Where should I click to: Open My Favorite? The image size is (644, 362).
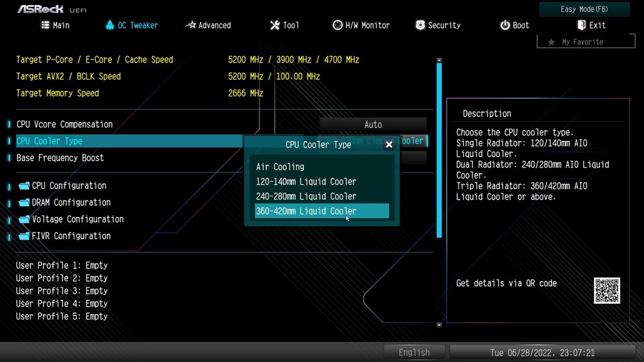pos(586,42)
